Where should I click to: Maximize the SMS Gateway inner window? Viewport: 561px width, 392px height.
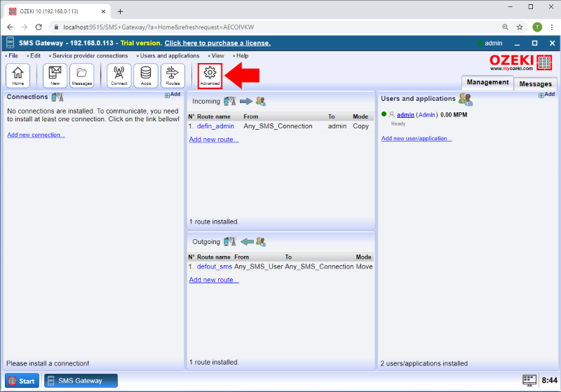534,43
